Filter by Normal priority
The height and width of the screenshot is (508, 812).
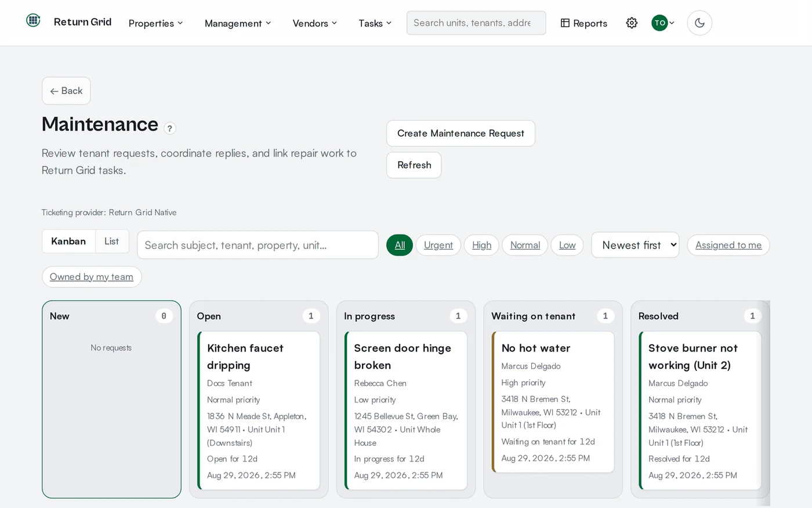525,245
